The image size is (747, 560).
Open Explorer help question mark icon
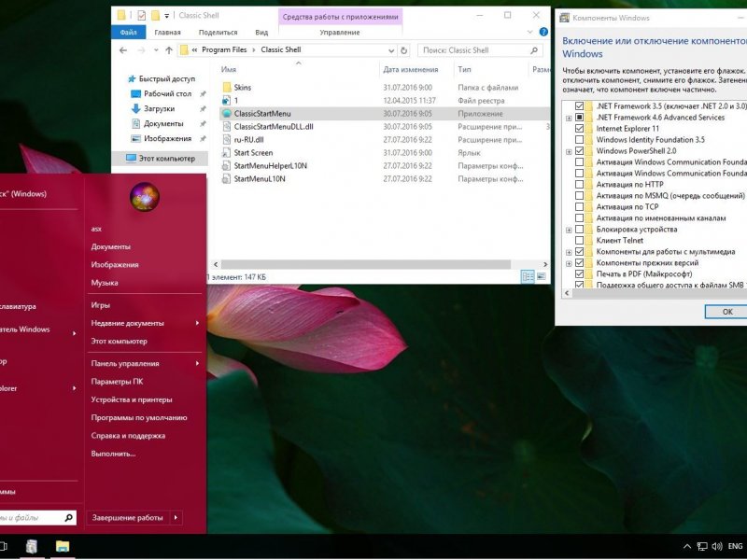[x=543, y=32]
